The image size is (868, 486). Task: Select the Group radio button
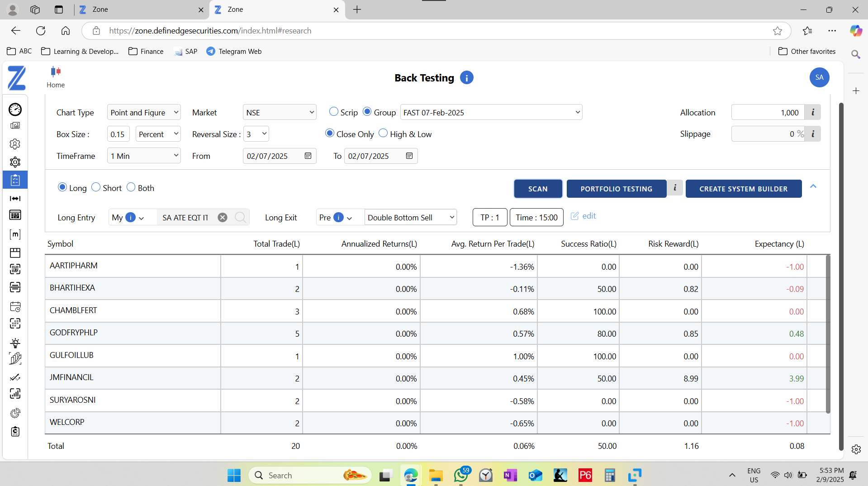pos(367,111)
